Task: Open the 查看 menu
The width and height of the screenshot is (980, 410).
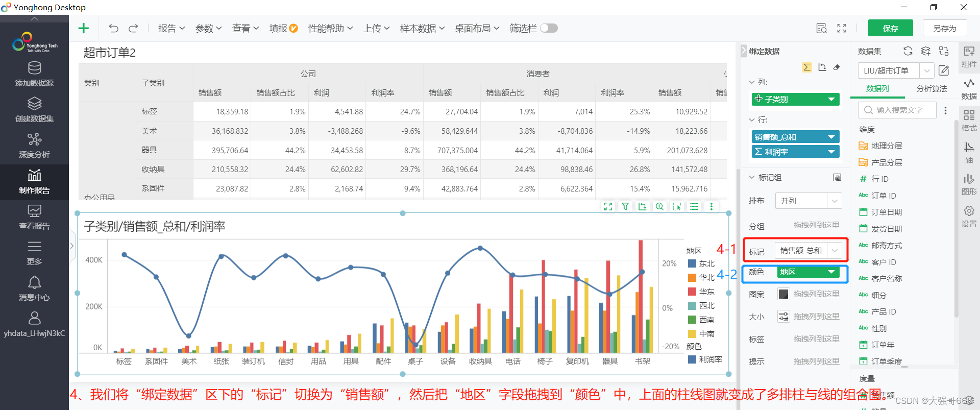Action: (246, 29)
